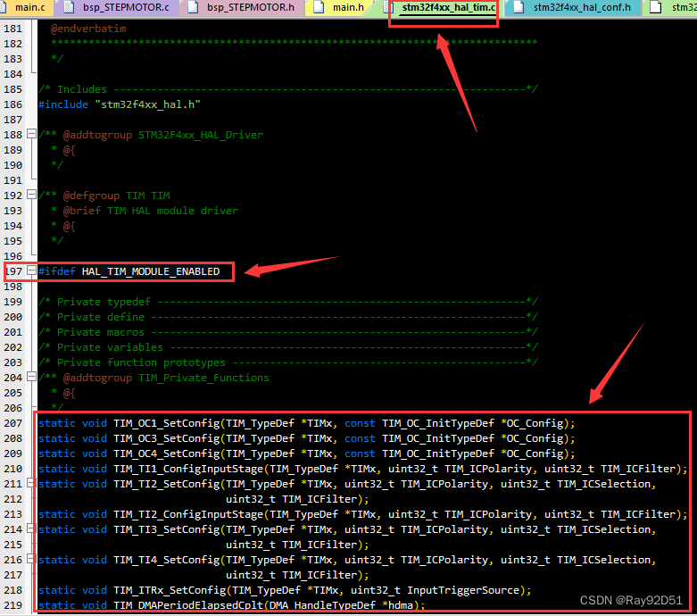Image resolution: width=697 pixels, height=616 pixels.
Task: Collapse the fold at line 211
Action: 31,483
